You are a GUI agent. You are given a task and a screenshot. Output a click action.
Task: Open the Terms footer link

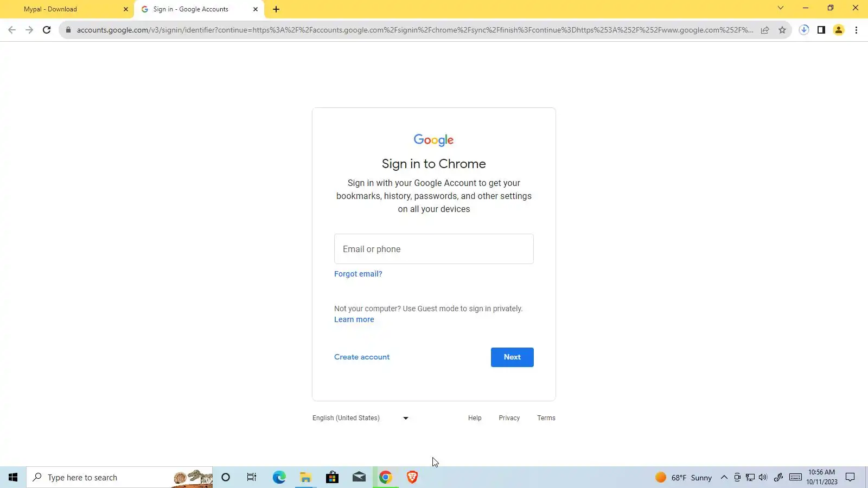coord(546,418)
